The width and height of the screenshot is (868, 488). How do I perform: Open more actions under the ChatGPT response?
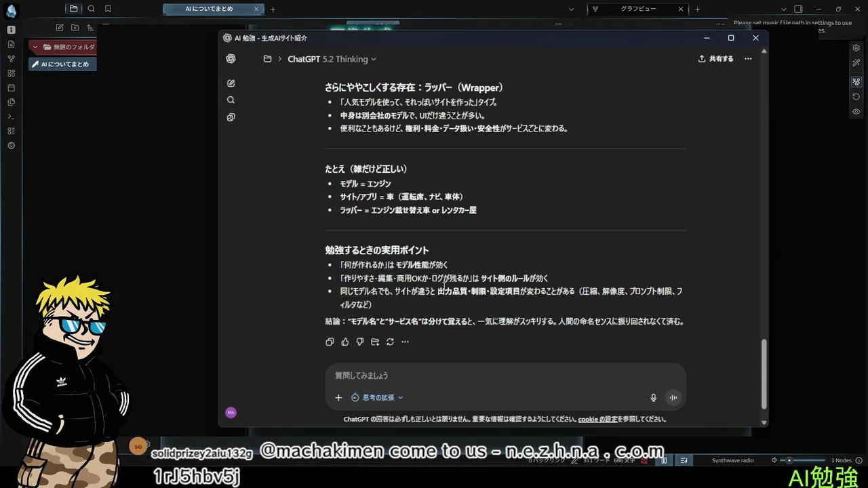pyautogui.click(x=405, y=342)
